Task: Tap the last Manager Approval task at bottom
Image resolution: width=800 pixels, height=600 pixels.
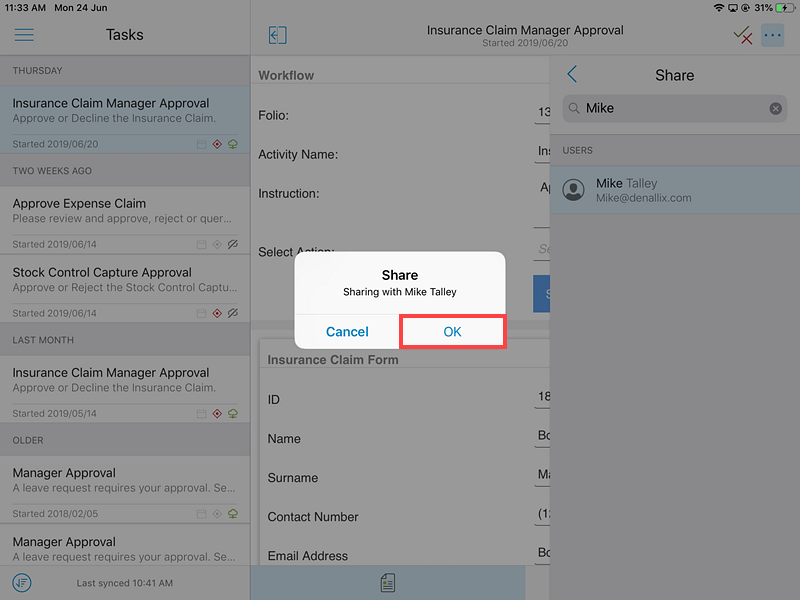Action: 125,545
